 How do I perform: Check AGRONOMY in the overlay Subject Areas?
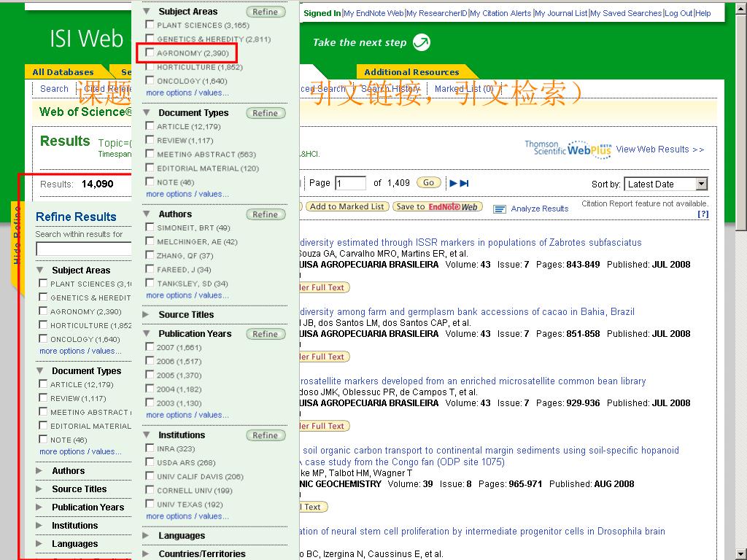[150, 52]
